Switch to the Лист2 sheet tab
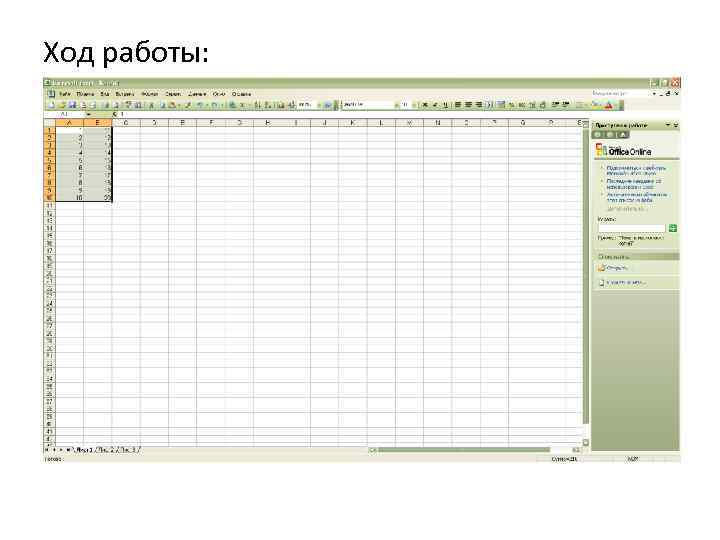This screenshot has height=540, width=720. click(x=107, y=450)
